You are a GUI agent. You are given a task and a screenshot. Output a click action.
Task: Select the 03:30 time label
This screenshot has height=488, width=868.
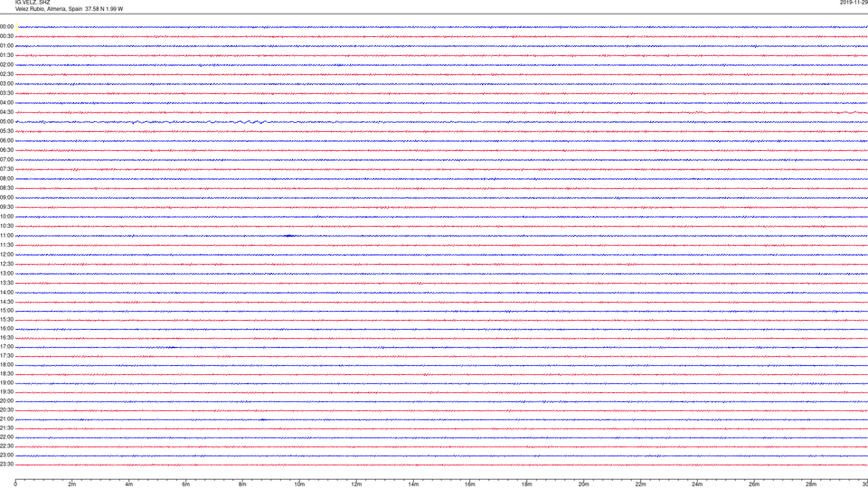click(x=6, y=93)
